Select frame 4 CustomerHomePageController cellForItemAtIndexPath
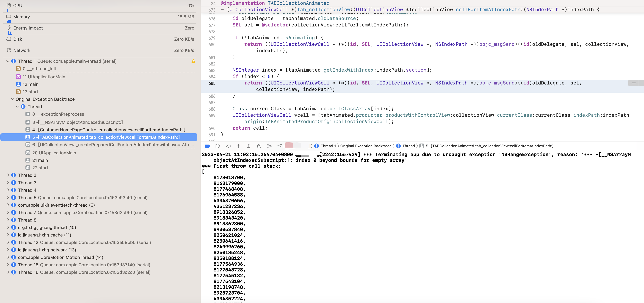Screen dimensions: 644x303 (108, 130)
